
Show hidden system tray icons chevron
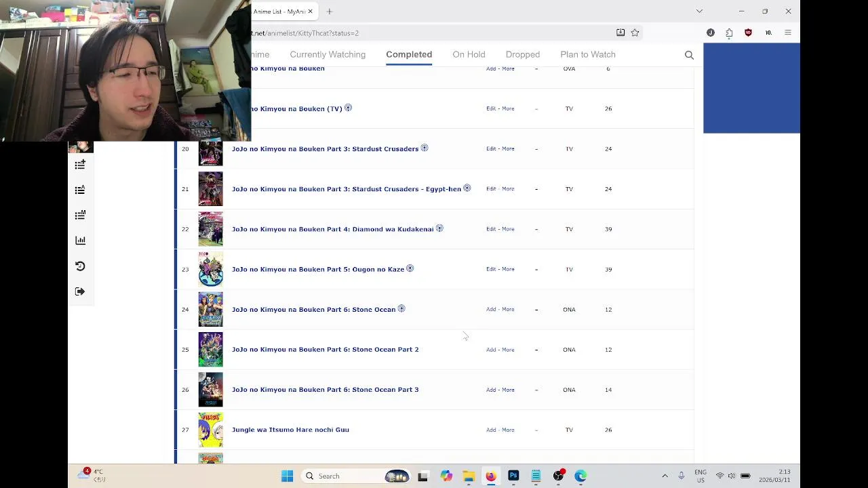tap(665, 476)
